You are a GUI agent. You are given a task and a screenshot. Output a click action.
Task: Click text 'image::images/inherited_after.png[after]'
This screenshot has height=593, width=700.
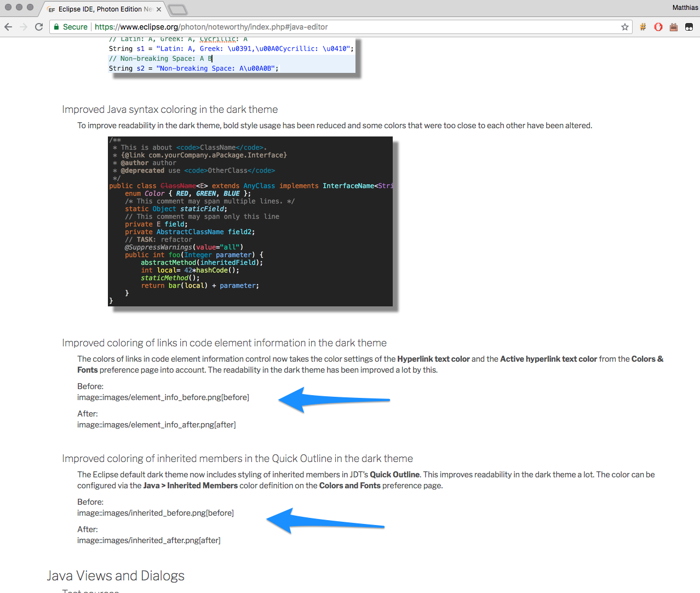(x=149, y=540)
